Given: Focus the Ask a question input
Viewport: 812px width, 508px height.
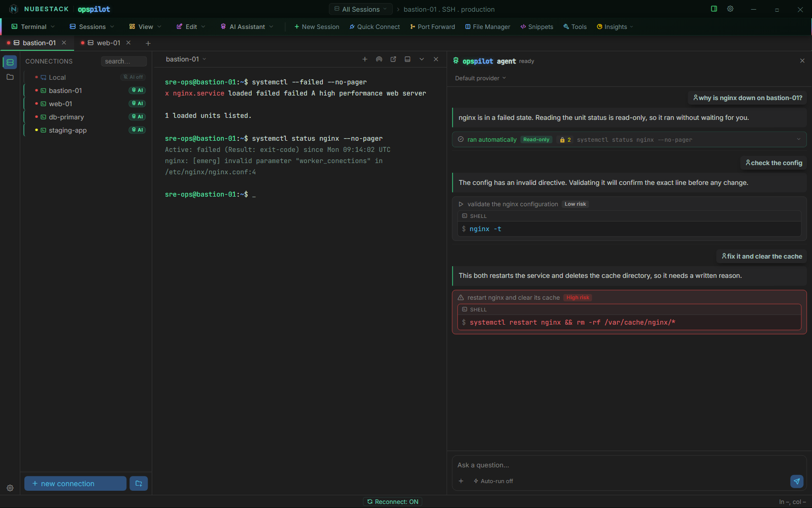Looking at the screenshot, I should pyautogui.click(x=629, y=465).
